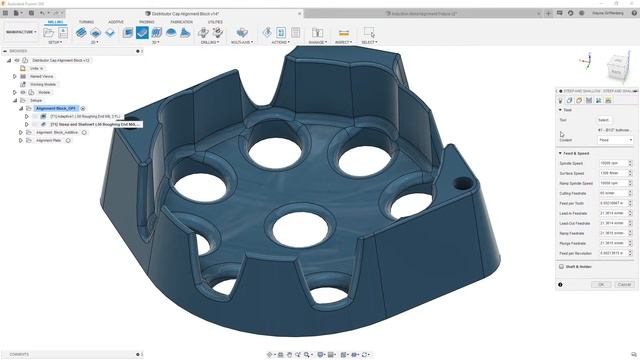This screenshot has height=360, width=640.
Task: Click the Simulate icon in Actions
Action: tap(281, 32)
